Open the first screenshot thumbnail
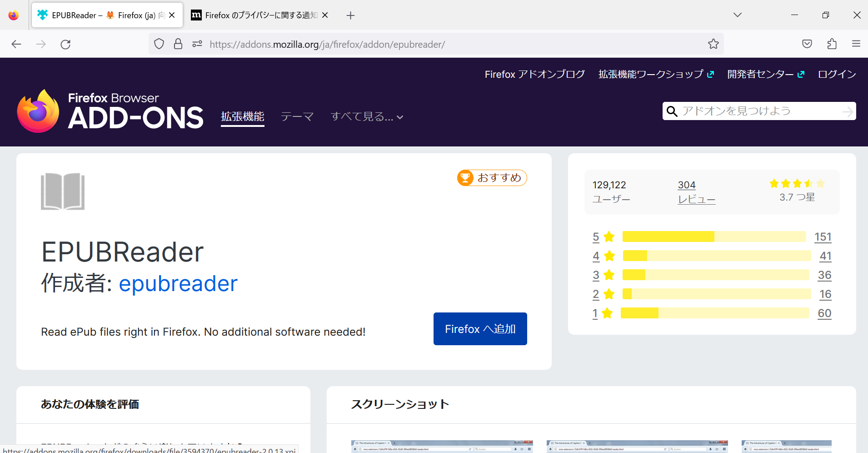Viewport: 868px width, 453px height. click(x=441, y=445)
